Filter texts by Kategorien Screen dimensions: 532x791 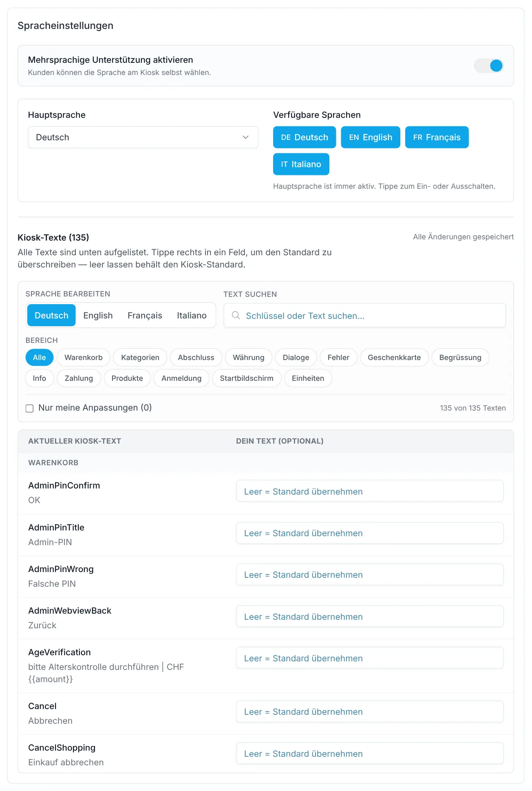pyautogui.click(x=140, y=358)
